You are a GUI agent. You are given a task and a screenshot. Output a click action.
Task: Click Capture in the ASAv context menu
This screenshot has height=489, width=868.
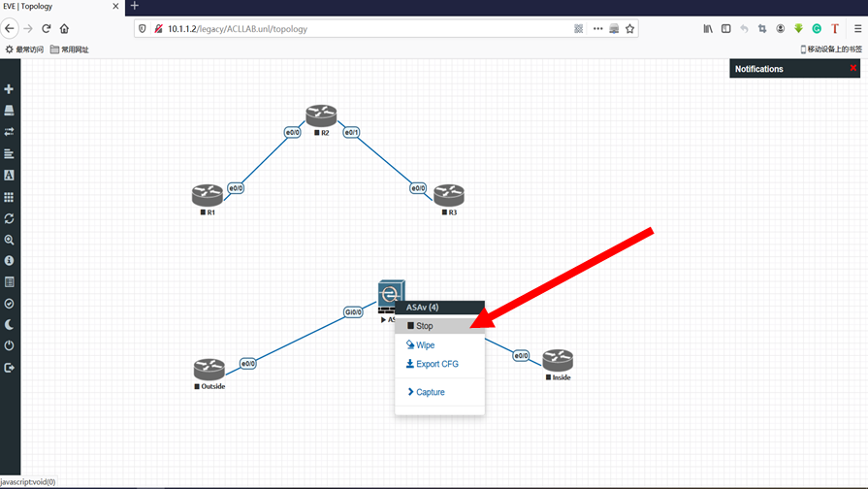point(430,393)
